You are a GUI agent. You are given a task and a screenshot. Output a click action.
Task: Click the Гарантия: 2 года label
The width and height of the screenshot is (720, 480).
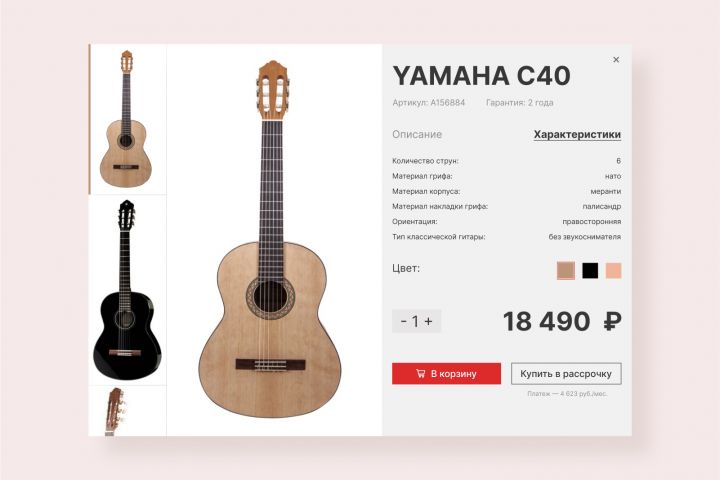pos(519,102)
